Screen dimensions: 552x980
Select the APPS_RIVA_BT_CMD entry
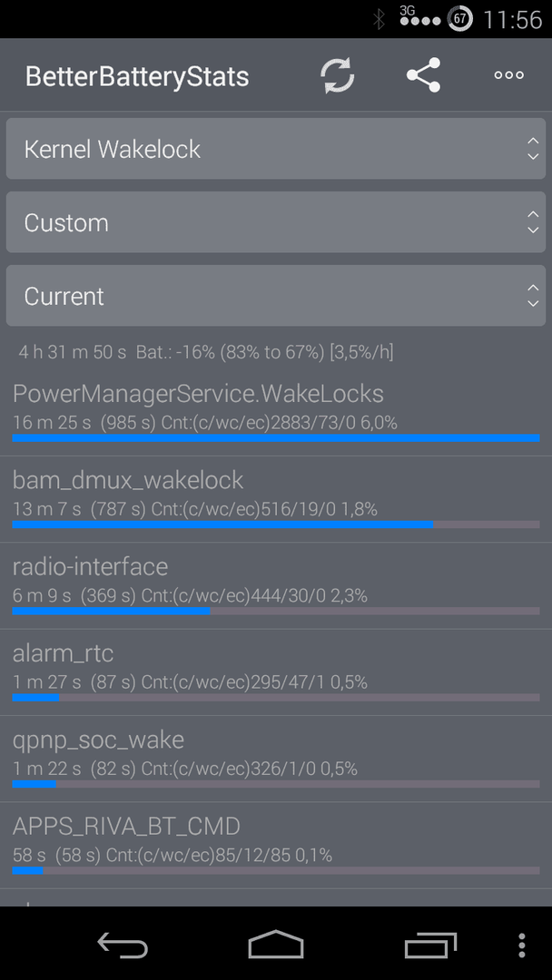(x=276, y=846)
